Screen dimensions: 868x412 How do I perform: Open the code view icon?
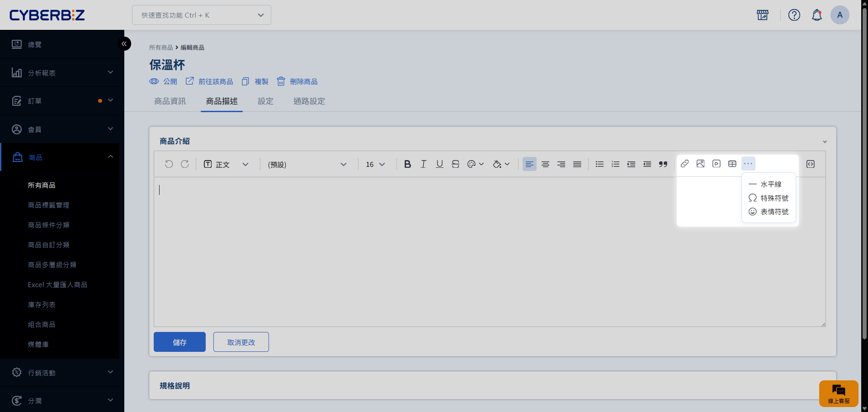coord(810,164)
